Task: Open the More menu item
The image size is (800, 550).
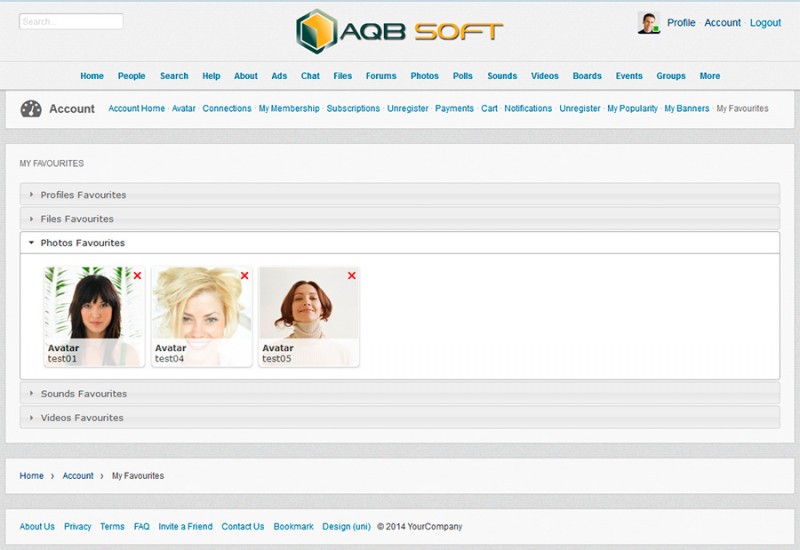Action: (x=710, y=76)
